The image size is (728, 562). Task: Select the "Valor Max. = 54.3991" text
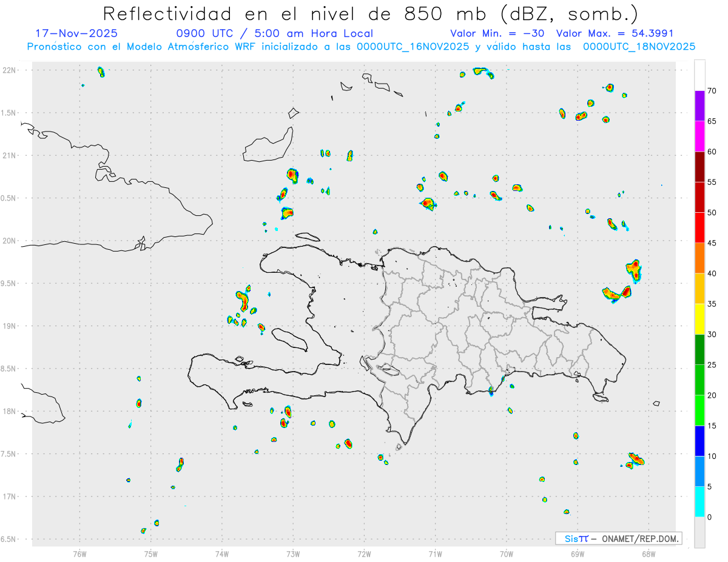pyautogui.click(x=615, y=33)
